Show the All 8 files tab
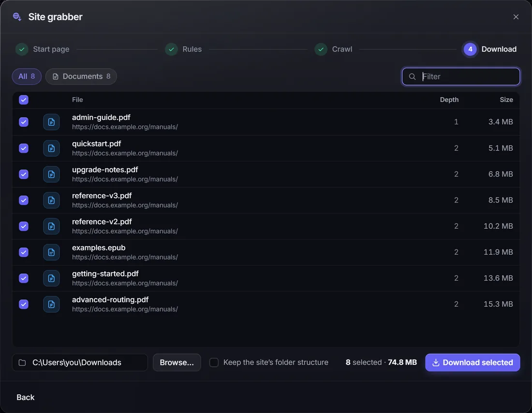Image resolution: width=532 pixels, height=413 pixels. pyautogui.click(x=27, y=76)
